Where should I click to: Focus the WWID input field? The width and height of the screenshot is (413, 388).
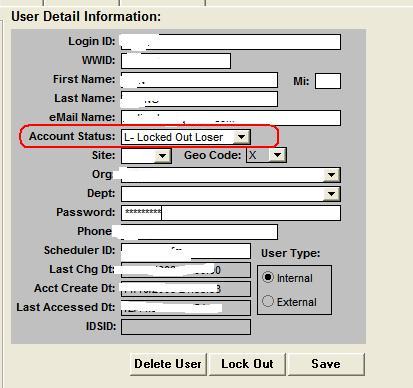176,61
